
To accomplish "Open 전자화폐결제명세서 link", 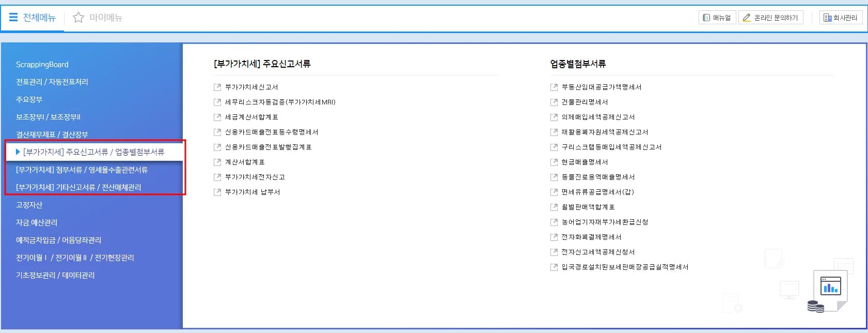I will 592,237.
